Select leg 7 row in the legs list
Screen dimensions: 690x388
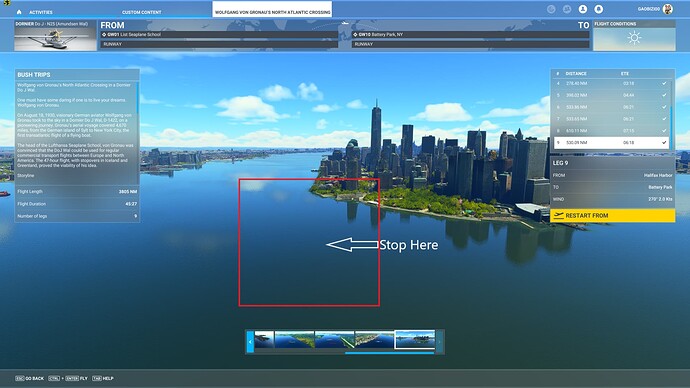click(611, 119)
